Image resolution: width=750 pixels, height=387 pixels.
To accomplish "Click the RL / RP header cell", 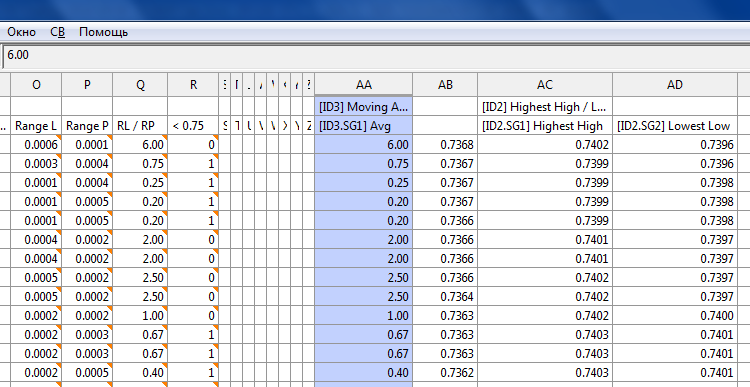I will pos(140,126).
